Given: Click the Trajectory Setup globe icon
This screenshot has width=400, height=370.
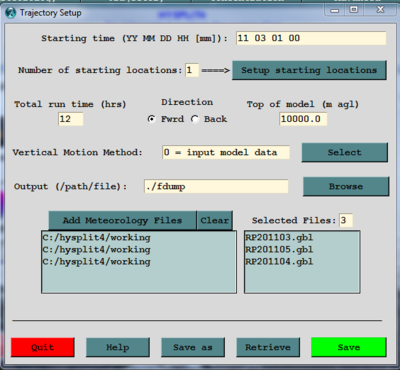Looking at the screenshot, I should coord(11,13).
